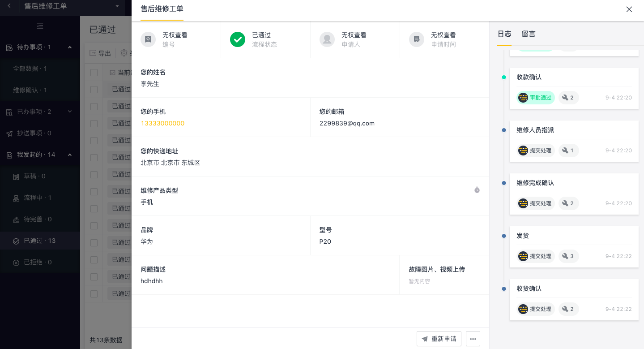644x349 pixels.
Task: Click the 导出 export button
Action: pos(100,53)
